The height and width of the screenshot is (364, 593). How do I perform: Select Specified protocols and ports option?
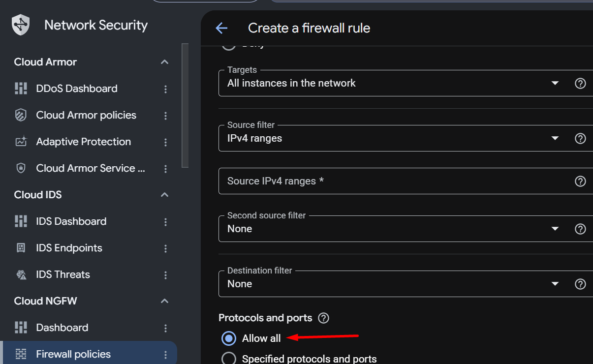click(229, 359)
